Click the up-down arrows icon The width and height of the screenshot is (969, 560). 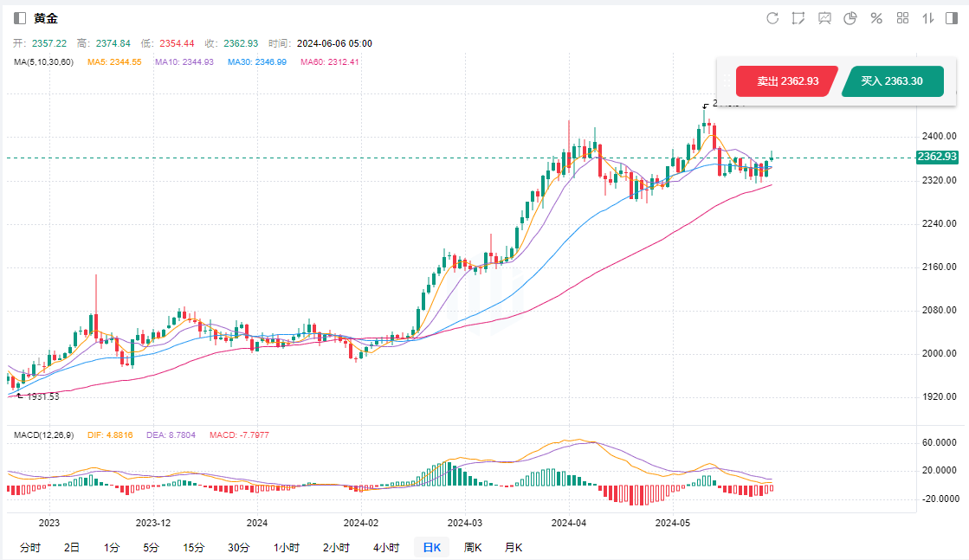pyautogui.click(x=928, y=18)
